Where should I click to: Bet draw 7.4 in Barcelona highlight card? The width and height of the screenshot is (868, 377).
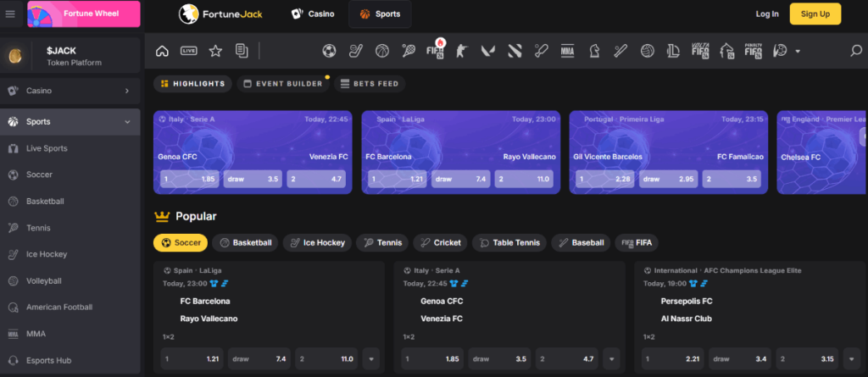point(460,180)
